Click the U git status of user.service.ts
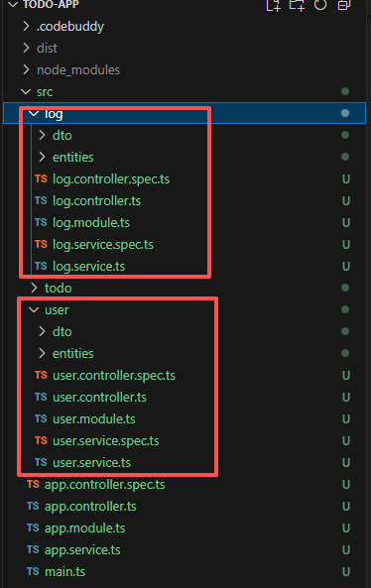Viewport: 371px width, 588px height. tap(346, 462)
